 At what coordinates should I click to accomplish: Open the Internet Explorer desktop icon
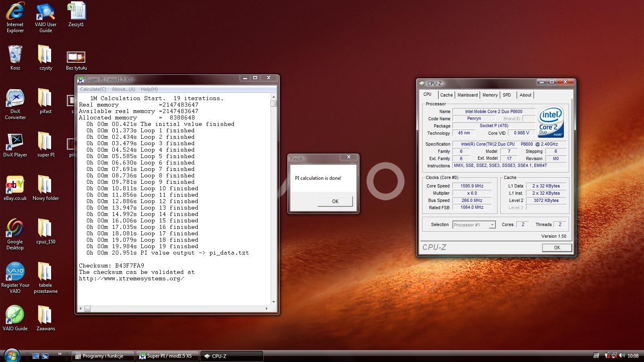(15, 17)
